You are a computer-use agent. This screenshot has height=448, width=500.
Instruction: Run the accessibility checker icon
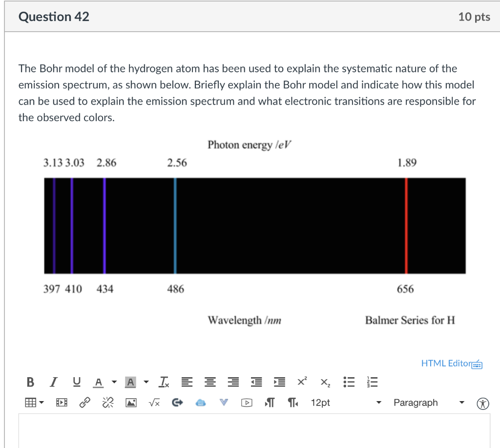pyautogui.click(x=482, y=403)
